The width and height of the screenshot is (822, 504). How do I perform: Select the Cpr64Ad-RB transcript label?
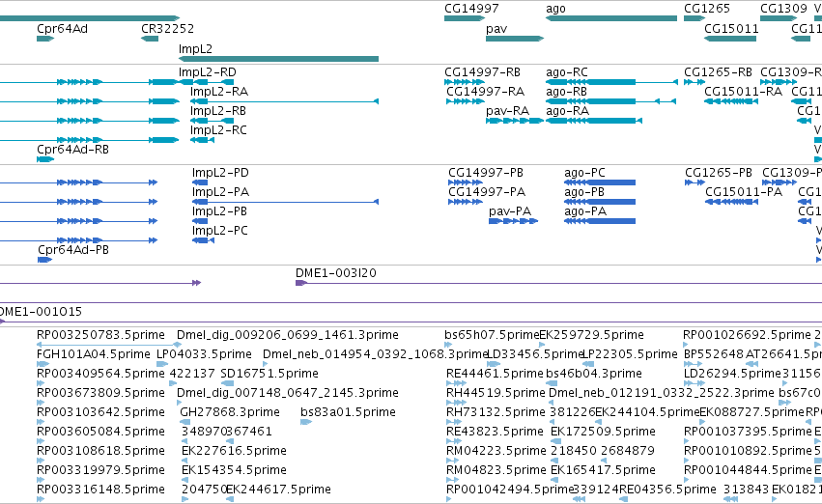[x=72, y=150]
